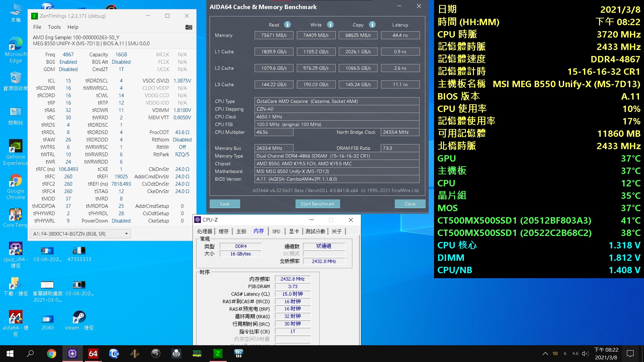Switch to 缓存 tab in CPU-Z
This screenshot has width=644, height=362.
coord(223,231)
